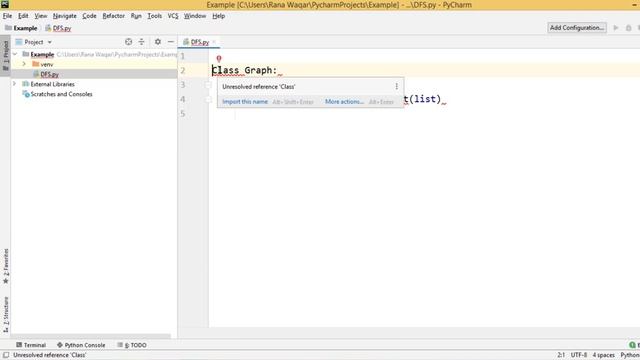
Task: Open the Refactor menu
Action: 113,16
